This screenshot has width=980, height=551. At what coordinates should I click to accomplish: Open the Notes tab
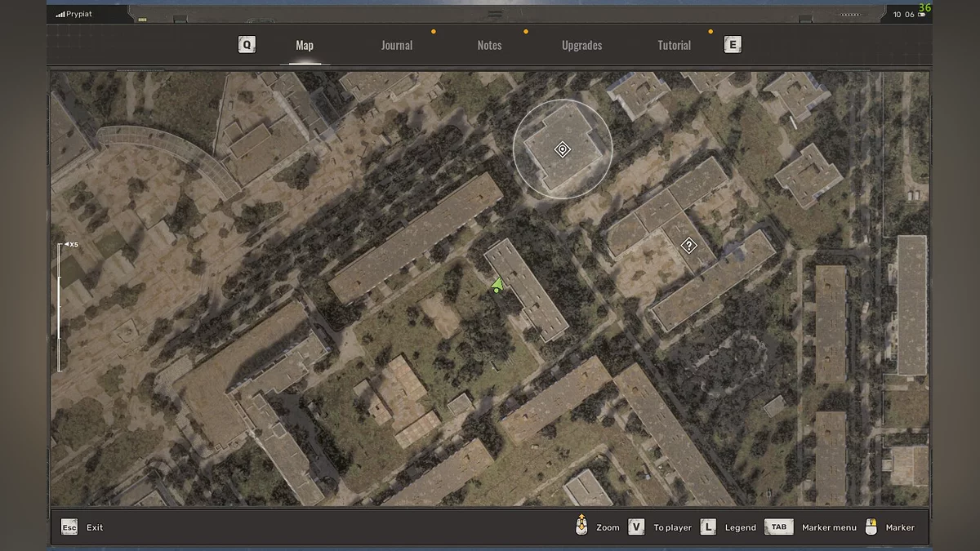point(489,46)
